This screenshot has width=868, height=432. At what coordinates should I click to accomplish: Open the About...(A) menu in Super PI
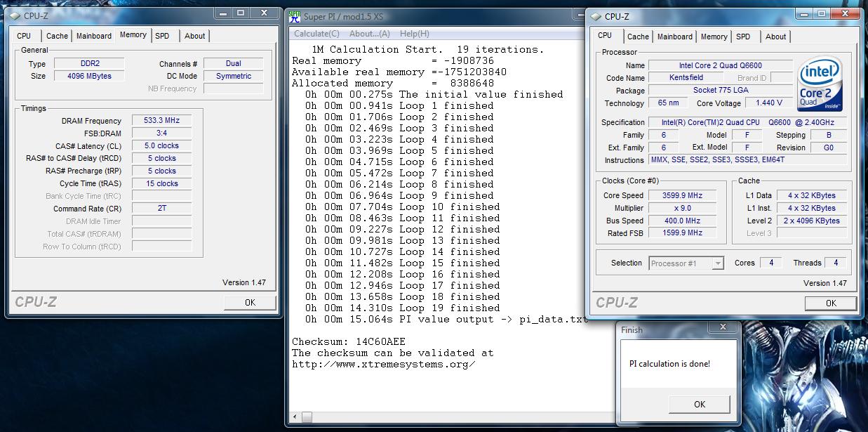[x=370, y=34]
